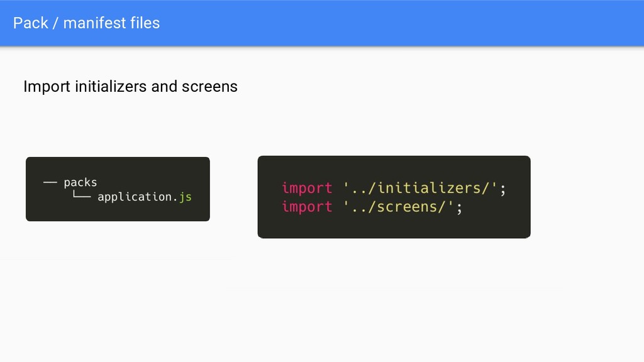Click the semicolon after the initializers import
This screenshot has height=362, width=644.
[x=502, y=190]
